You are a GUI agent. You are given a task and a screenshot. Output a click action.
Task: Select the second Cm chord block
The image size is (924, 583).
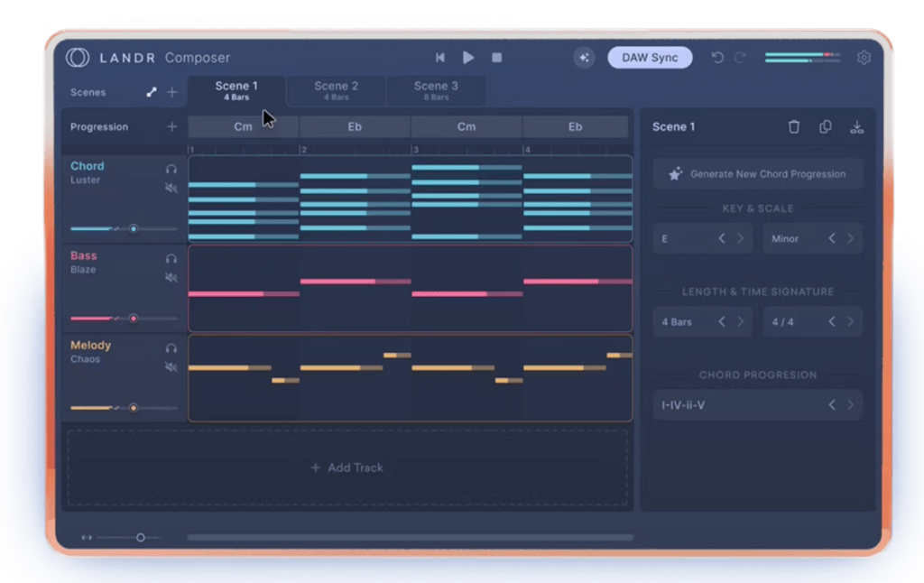tap(467, 126)
